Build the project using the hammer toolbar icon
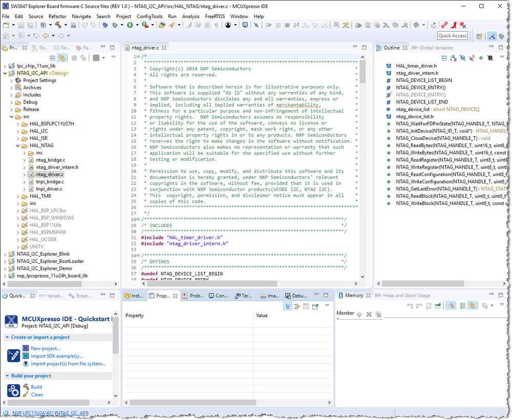The image size is (512, 420). click(58, 25)
